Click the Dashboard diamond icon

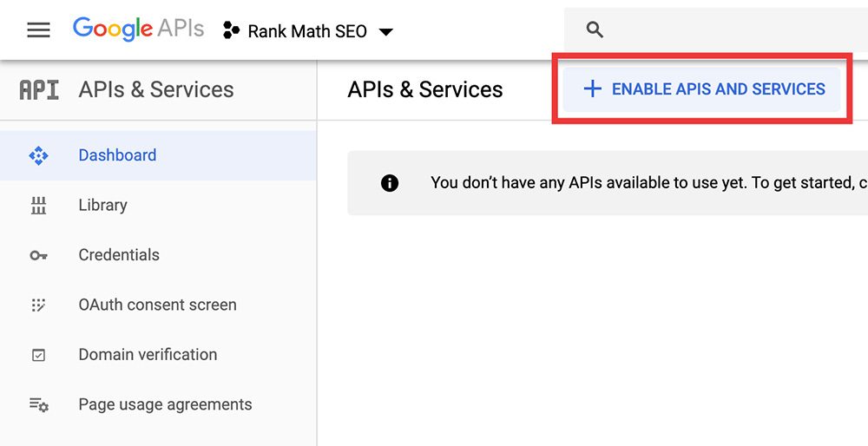[x=39, y=156]
